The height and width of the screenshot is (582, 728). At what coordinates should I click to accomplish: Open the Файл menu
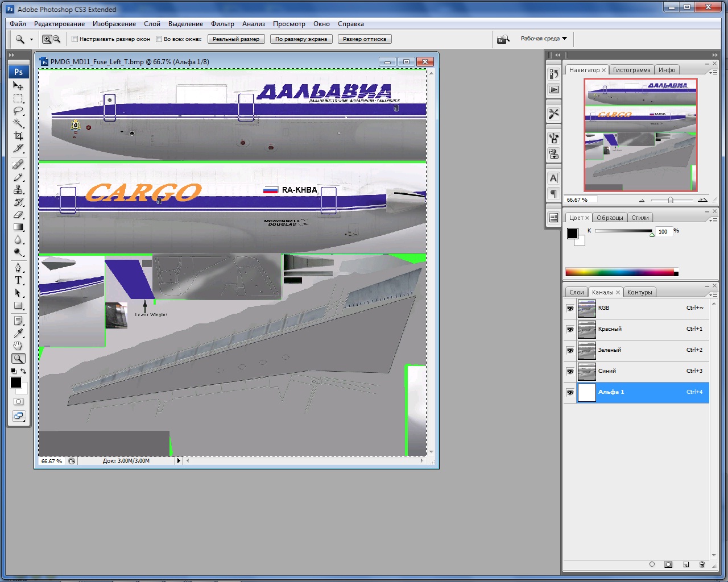click(18, 24)
